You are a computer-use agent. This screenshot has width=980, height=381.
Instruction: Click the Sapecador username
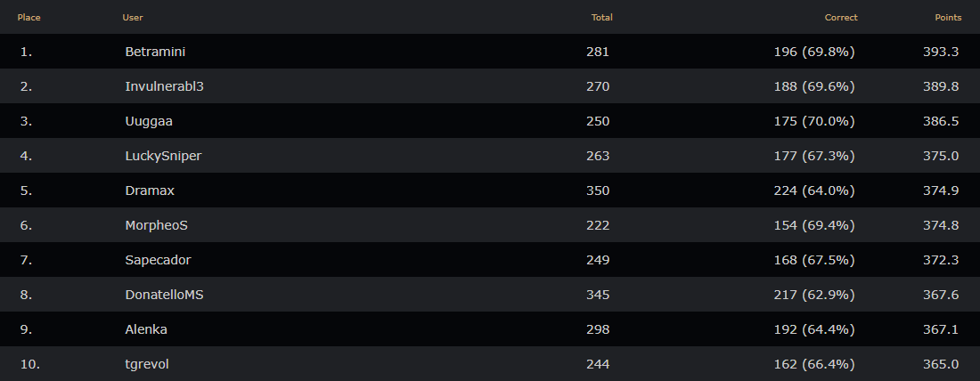pyautogui.click(x=158, y=260)
